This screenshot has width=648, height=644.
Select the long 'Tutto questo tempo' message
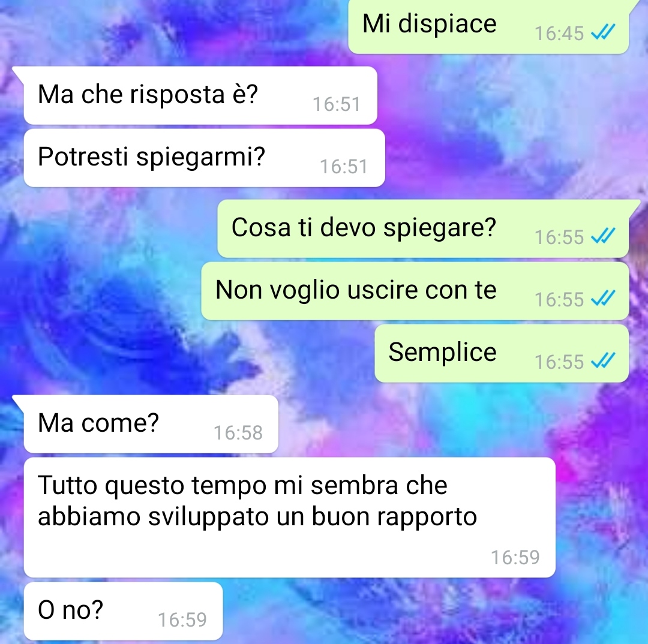click(x=289, y=517)
